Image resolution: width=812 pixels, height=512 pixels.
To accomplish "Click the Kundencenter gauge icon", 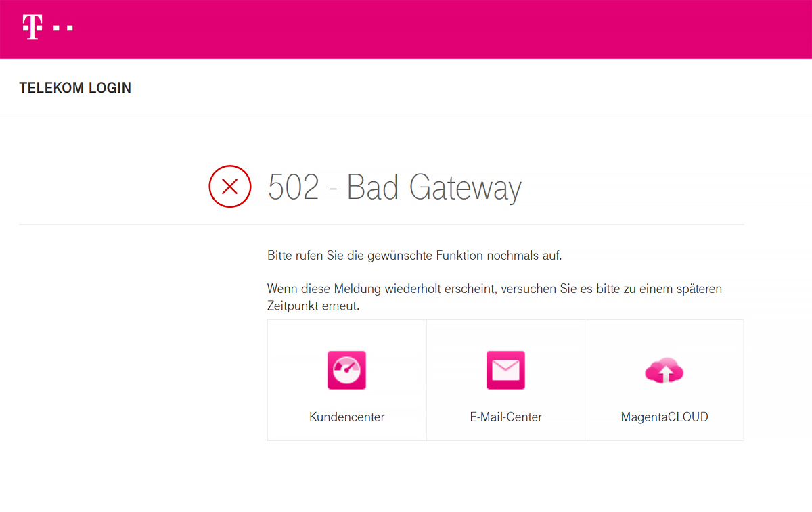I will 347,370.
